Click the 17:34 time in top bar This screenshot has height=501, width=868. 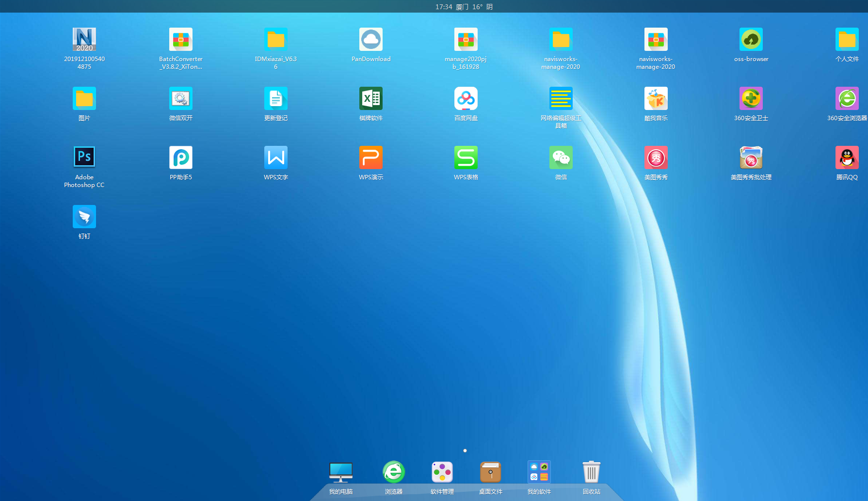pyautogui.click(x=444, y=7)
